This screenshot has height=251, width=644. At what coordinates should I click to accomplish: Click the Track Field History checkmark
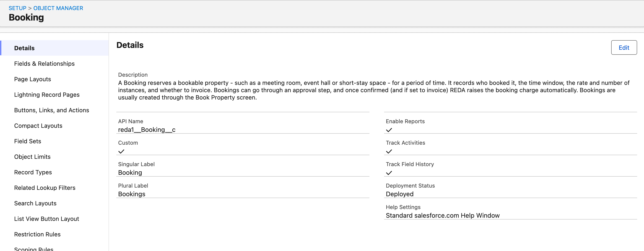(x=389, y=173)
